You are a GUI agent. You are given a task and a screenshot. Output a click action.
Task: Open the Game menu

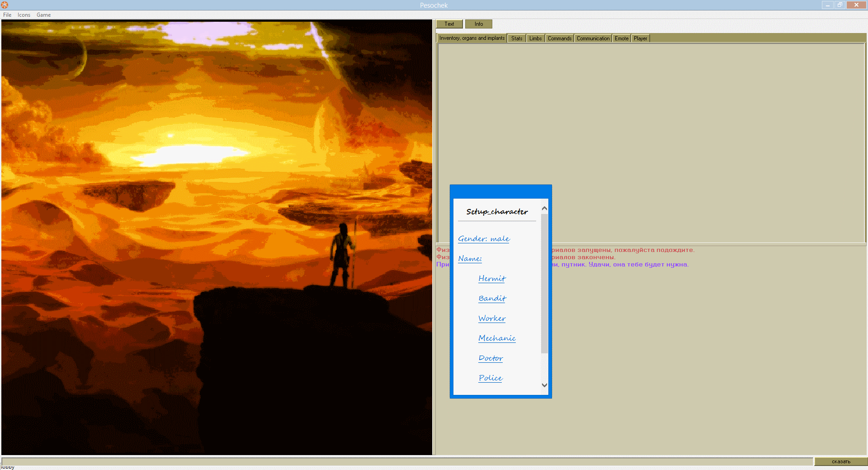(x=43, y=15)
